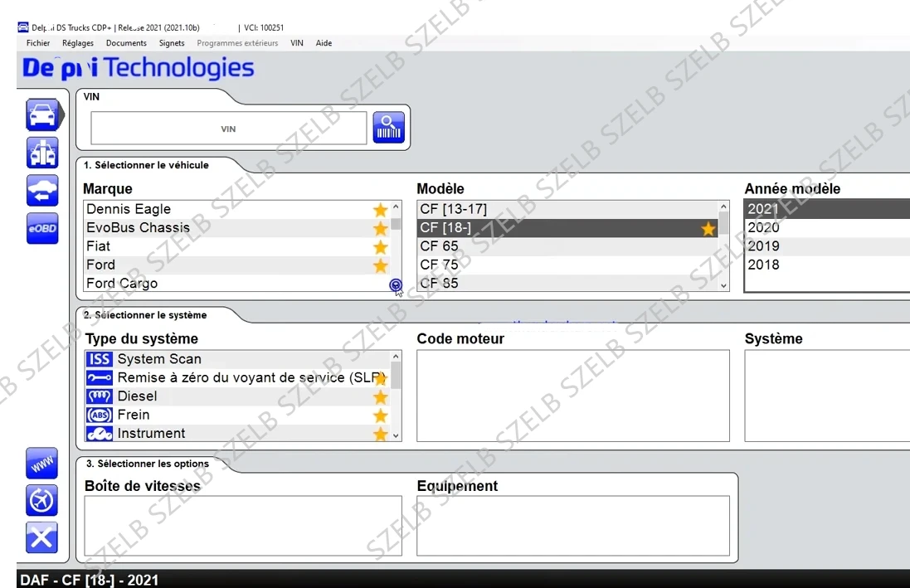Viewport: 910px width, 588px height.
Task: Open the Fichier menu
Action: pyautogui.click(x=38, y=43)
